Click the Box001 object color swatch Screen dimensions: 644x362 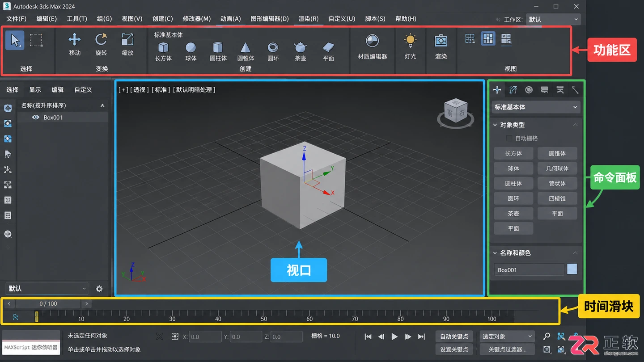click(x=572, y=269)
